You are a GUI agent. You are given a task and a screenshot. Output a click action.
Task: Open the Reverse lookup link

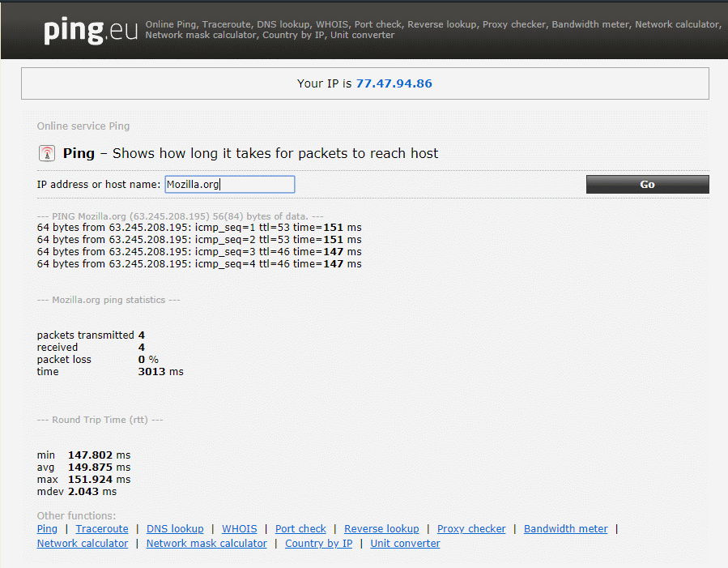(381, 529)
